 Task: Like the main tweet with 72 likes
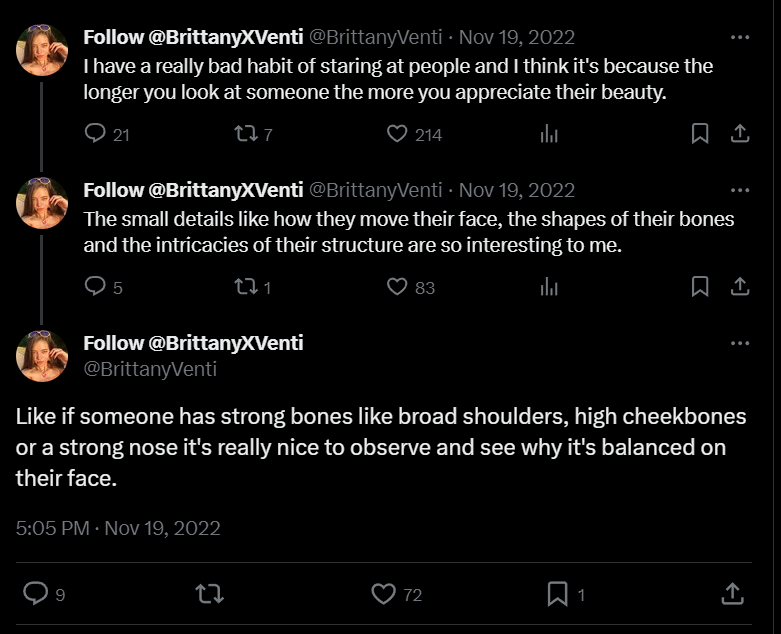(384, 594)
